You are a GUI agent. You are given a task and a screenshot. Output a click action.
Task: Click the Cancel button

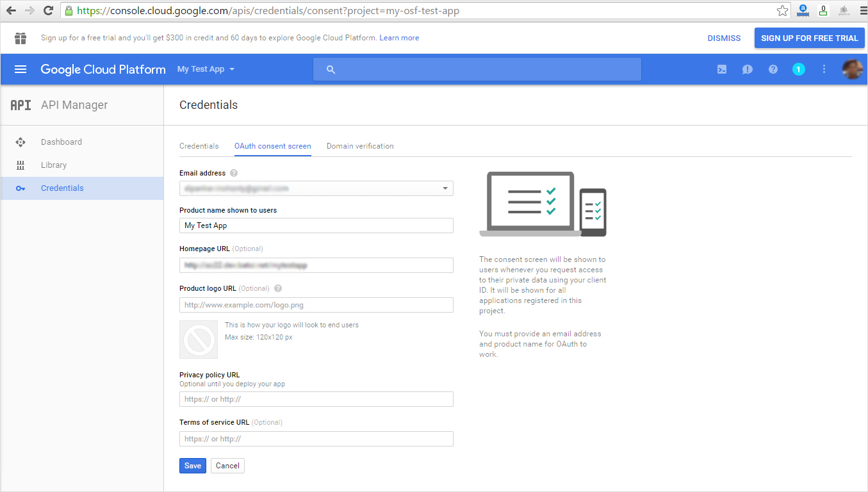(227, 466)
